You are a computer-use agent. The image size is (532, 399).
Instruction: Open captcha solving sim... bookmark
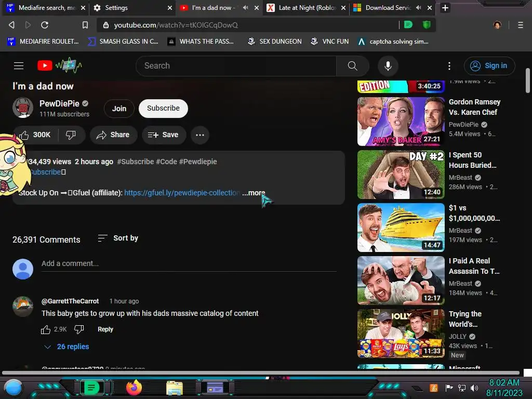(393, 42)
